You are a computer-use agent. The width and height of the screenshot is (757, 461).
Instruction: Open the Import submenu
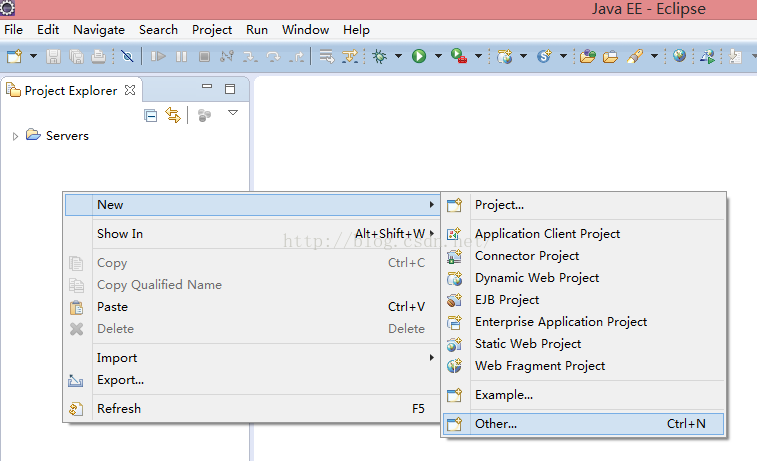click(x=252, y=358)
